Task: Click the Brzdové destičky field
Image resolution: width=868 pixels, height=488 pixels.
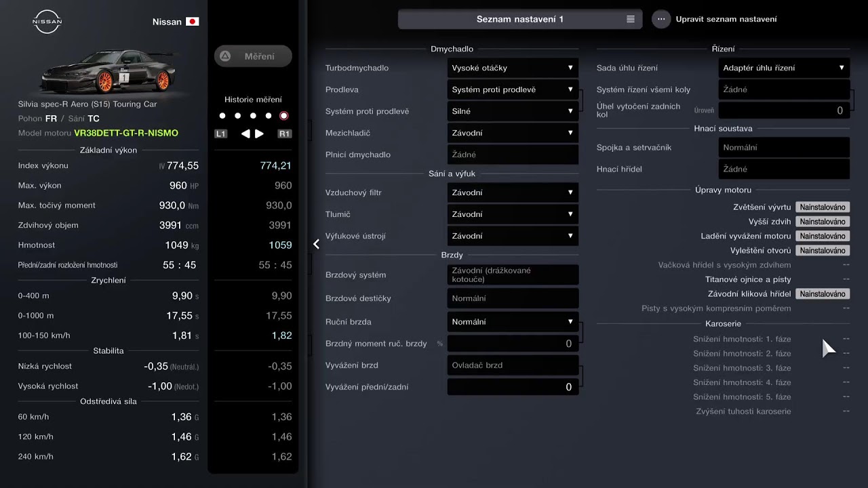Action: [513, 298]
